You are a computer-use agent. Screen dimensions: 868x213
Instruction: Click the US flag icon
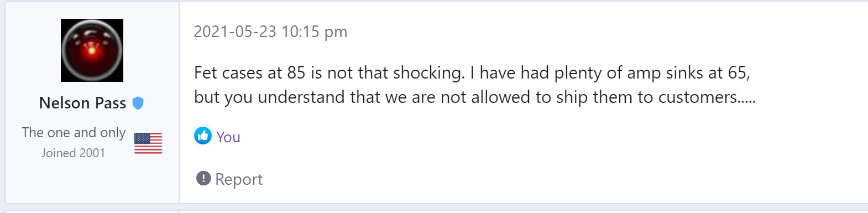click(148, 143)
